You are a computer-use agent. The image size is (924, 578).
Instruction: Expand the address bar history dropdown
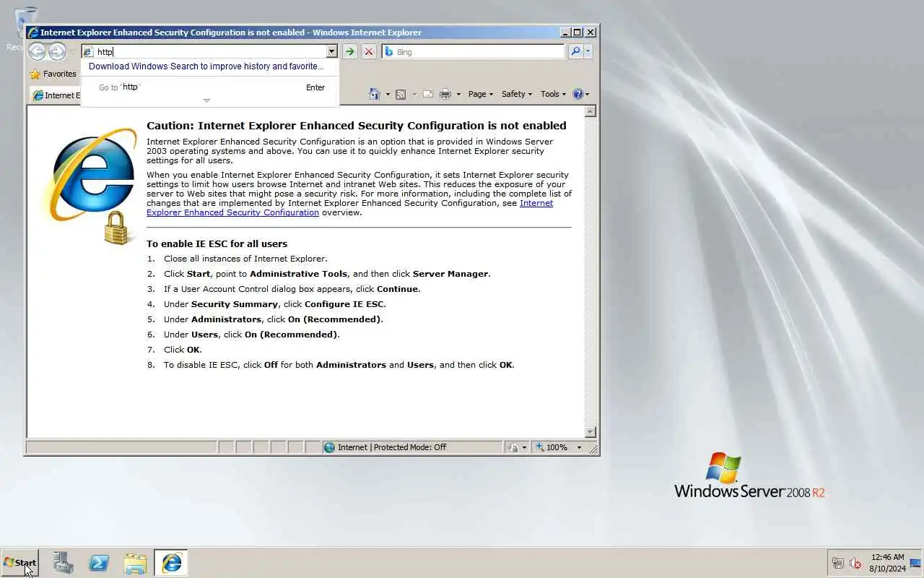[x=331, y=51]
